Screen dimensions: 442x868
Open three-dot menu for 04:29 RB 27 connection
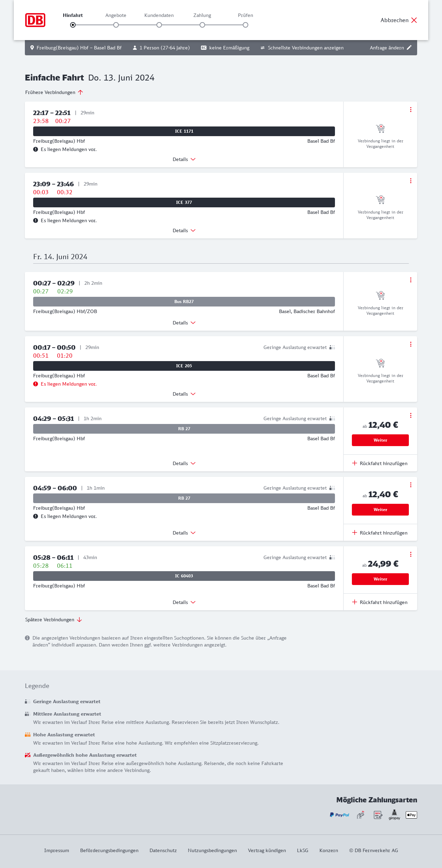coord(411,415)
